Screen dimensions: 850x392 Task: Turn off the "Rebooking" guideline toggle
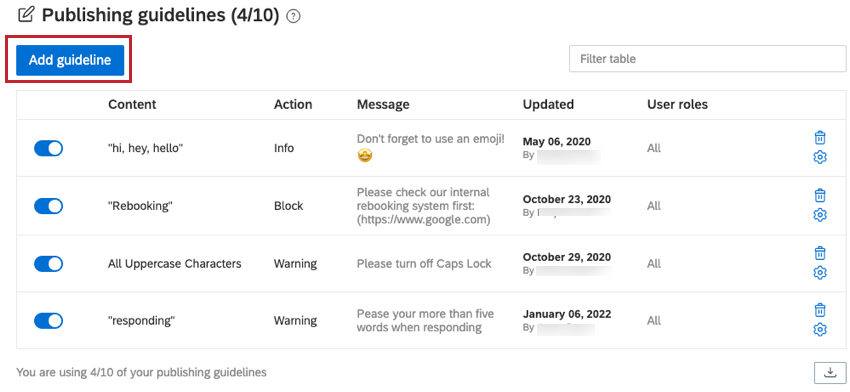click(x=48, y=206)
